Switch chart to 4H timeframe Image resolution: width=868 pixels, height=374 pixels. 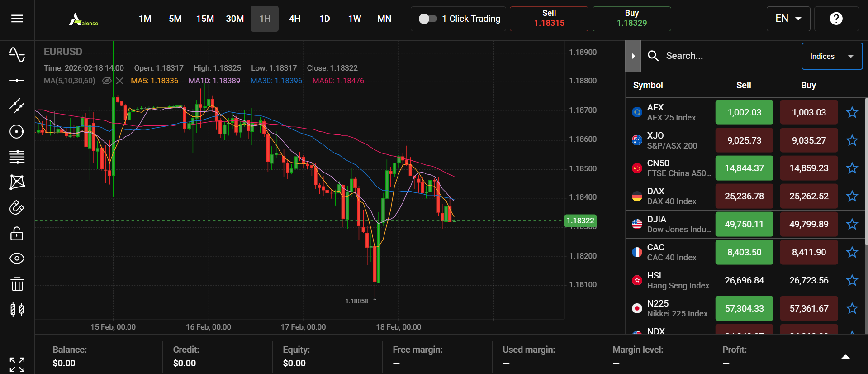[295, 19]
